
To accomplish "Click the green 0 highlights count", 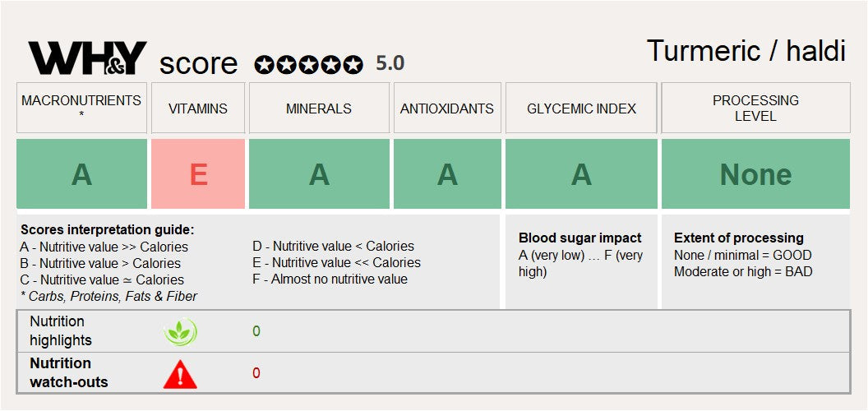I will coord(256,331).
